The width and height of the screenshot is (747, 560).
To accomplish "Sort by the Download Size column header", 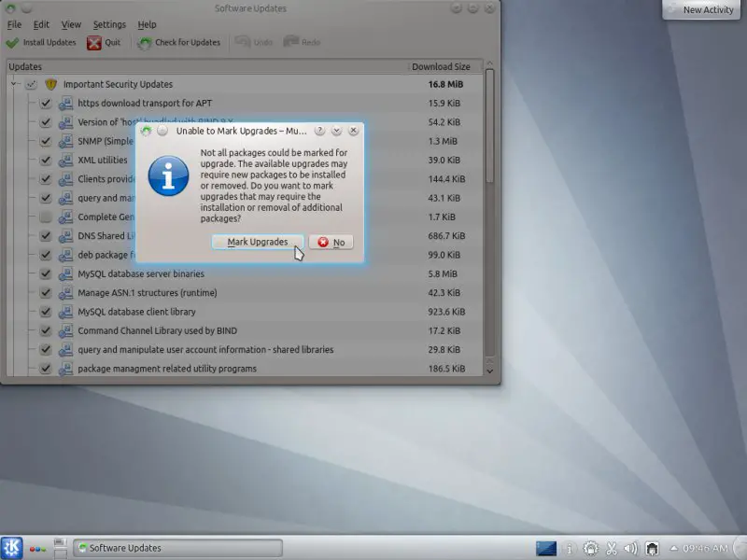I will point(445,66).
